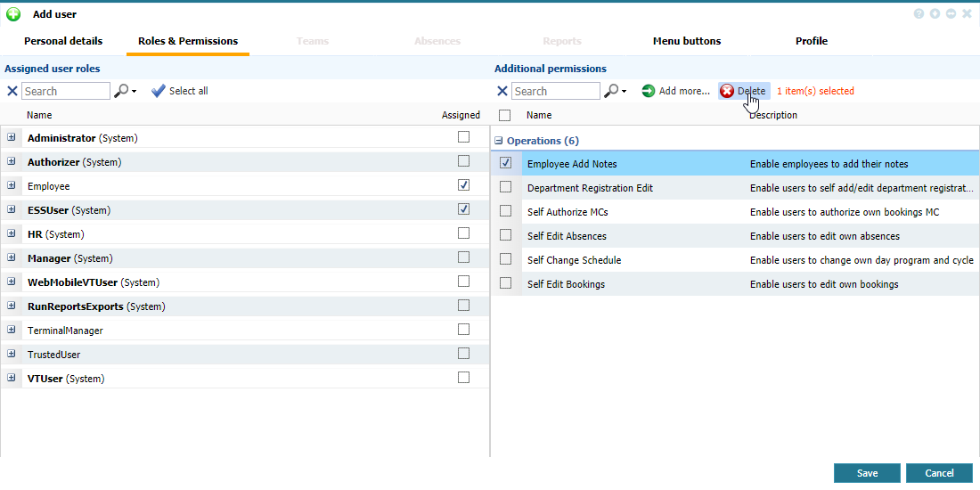Uncheck the Employee role assignment
Screen dimensions: 980x490
(463, 185)
